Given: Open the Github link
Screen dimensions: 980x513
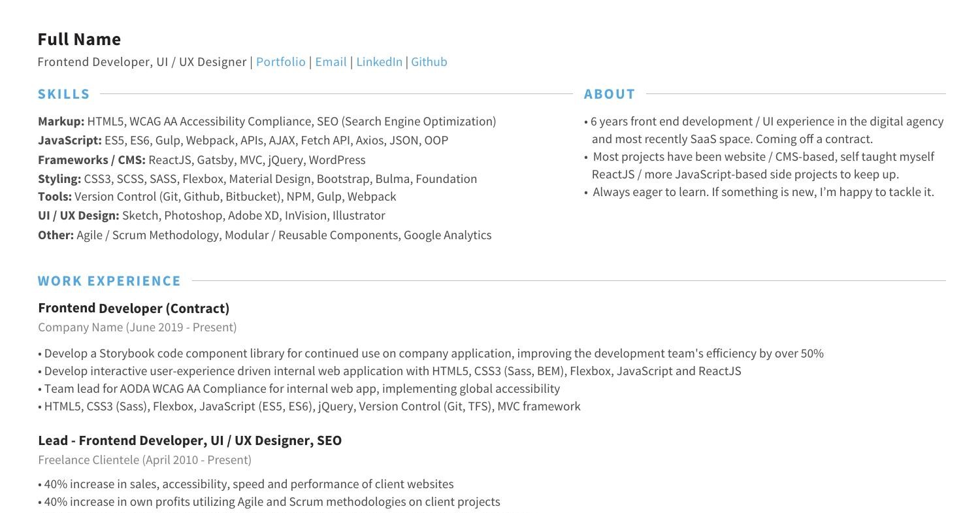Looking at the screenshot, I should pyautogui.click(x=429, y=62).
